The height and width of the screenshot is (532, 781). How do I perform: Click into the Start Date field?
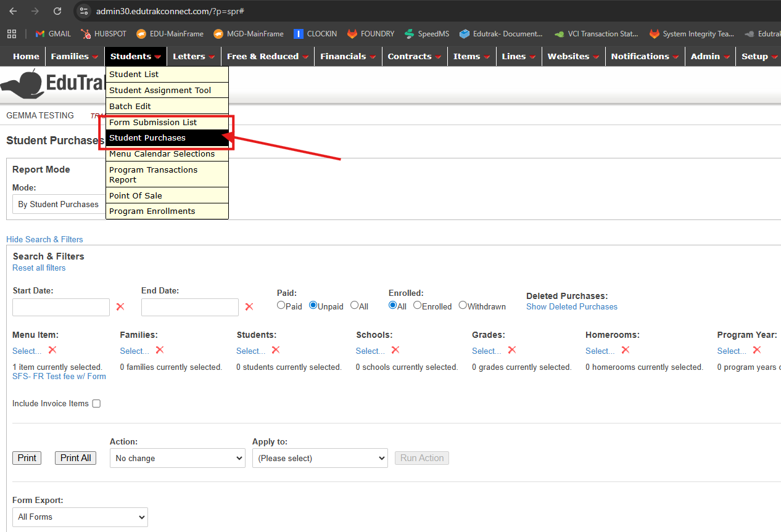pos(61,307)
